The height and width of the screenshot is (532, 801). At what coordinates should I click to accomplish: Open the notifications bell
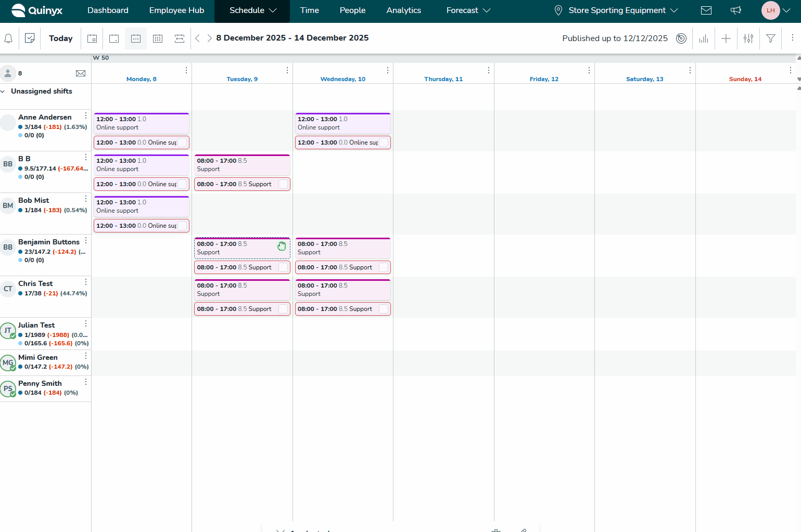coord(8,38)
